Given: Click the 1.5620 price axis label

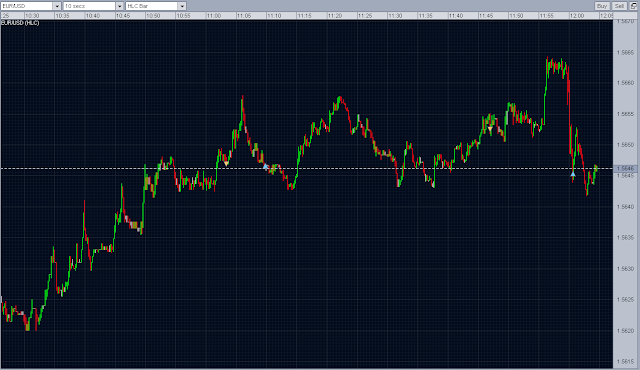Looking at the screenshot, I should click(x=626, y=331).
